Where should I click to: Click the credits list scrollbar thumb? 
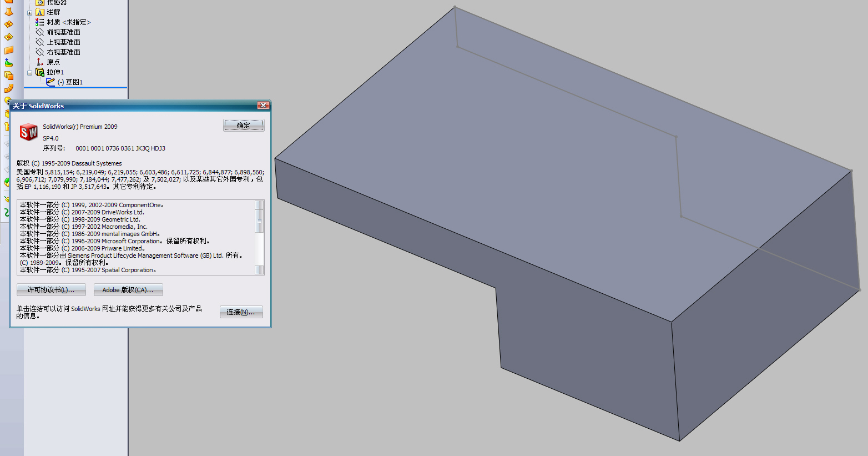(x=259, y=221)
